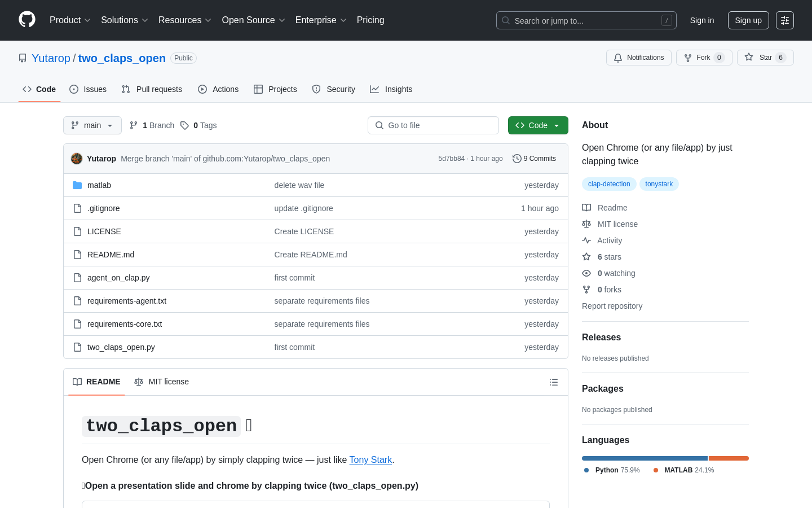812x508 pixels.
Task: Open the main branch selector dropdown
Action: coord(92,125)
